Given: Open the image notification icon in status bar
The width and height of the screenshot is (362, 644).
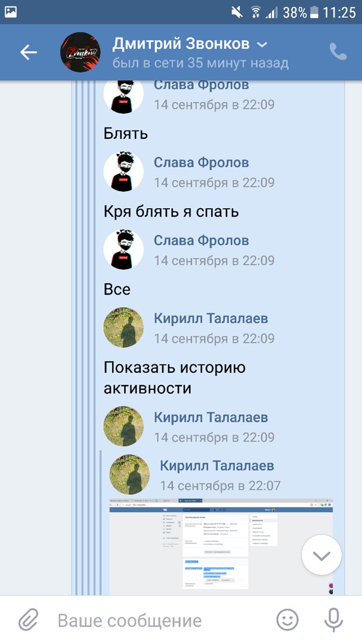Looking at the screenshot, I should click(11, 12).
